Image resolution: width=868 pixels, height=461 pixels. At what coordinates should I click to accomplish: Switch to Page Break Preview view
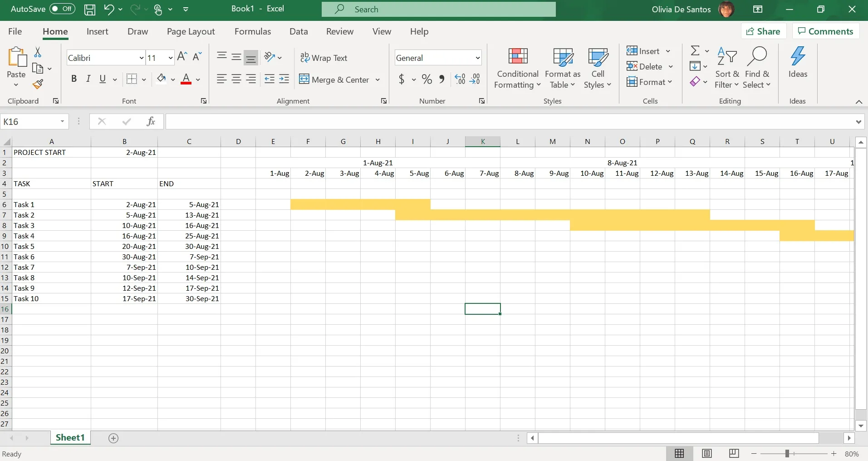point(734,453)
